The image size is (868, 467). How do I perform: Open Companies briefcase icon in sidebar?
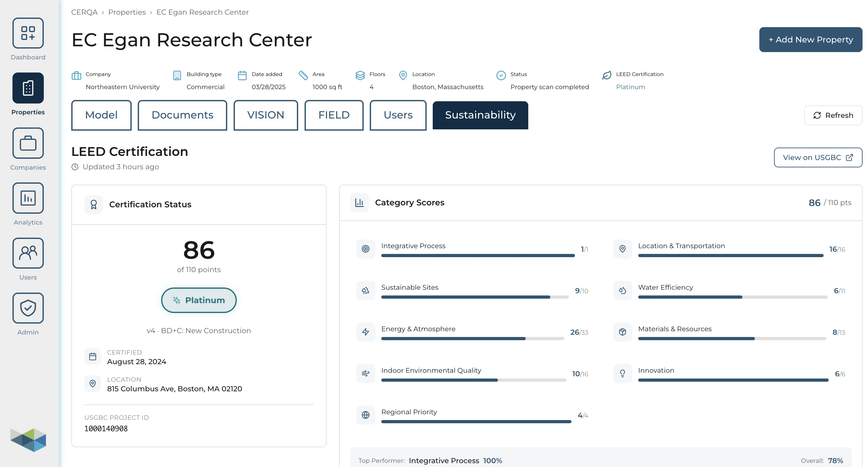[28, 143]
